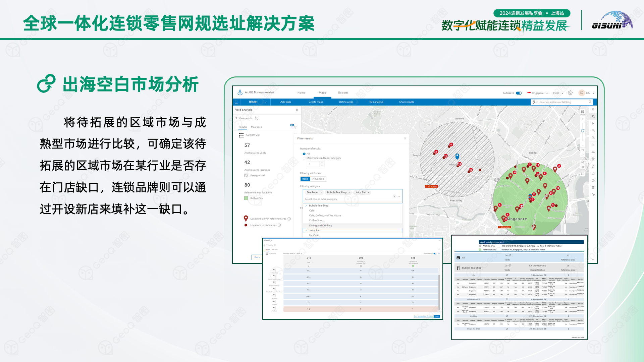Click the max results number stepper
This screenshot has height=362, width=644.
322,164
